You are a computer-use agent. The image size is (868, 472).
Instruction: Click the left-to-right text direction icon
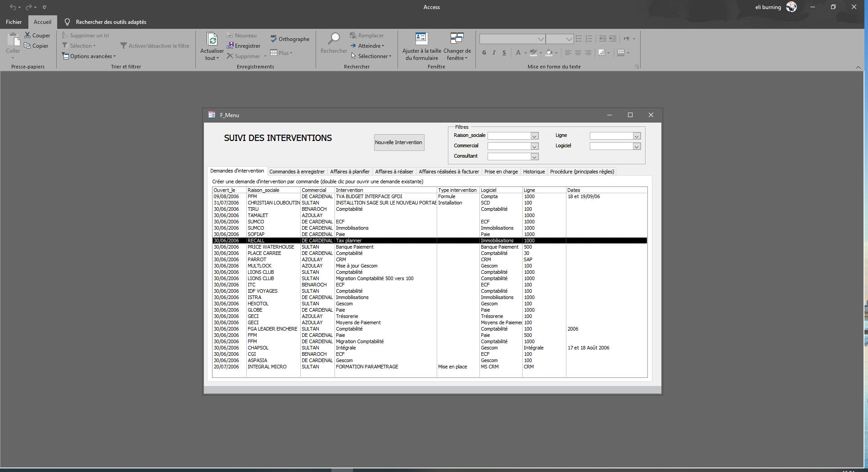[626, 39]
